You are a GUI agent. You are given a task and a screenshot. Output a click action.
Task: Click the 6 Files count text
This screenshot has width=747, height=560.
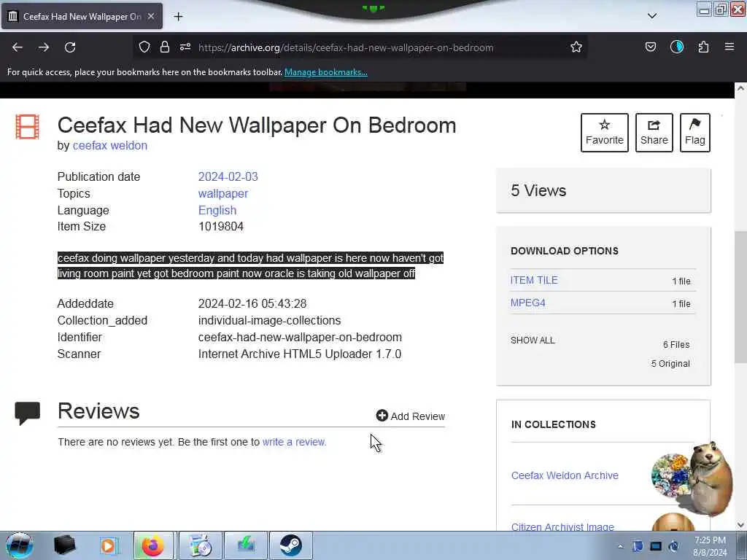(x=676, y=345)
